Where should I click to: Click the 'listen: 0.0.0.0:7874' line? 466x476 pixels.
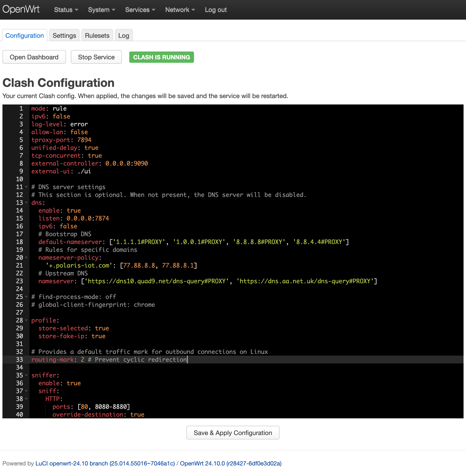74,219
